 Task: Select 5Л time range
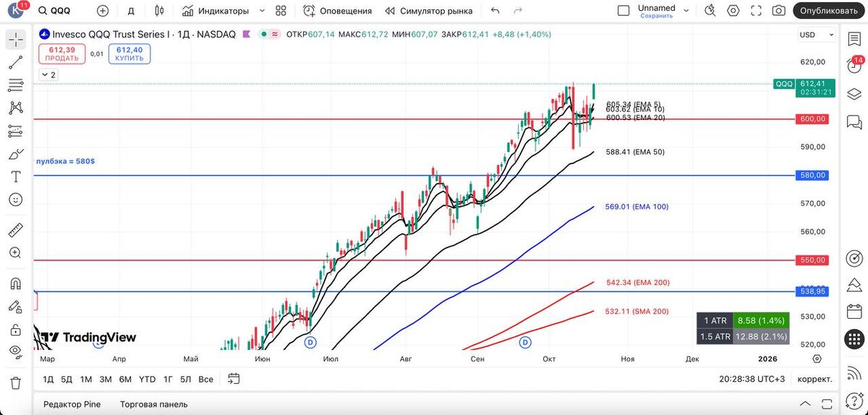tap(186, 379)
